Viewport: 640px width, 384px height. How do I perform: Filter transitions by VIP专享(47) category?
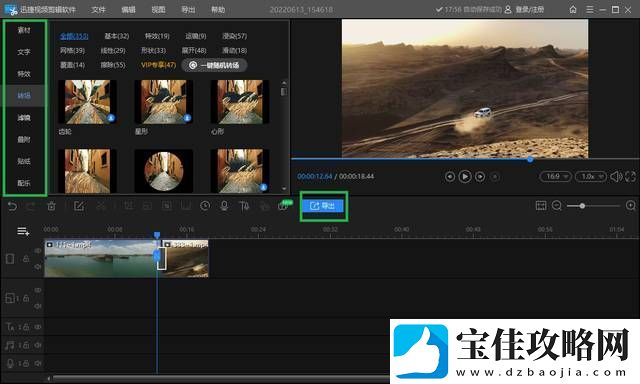[158, 65]
